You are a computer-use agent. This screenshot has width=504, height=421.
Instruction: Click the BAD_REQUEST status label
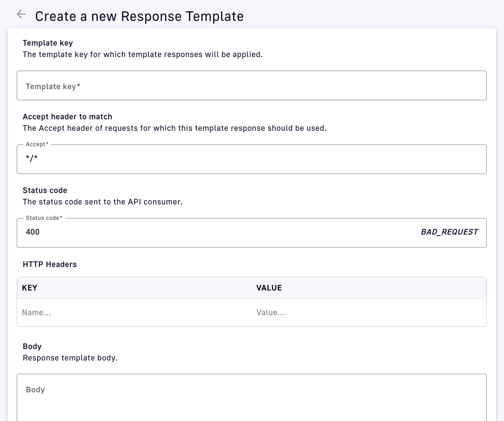pos(449,232)
